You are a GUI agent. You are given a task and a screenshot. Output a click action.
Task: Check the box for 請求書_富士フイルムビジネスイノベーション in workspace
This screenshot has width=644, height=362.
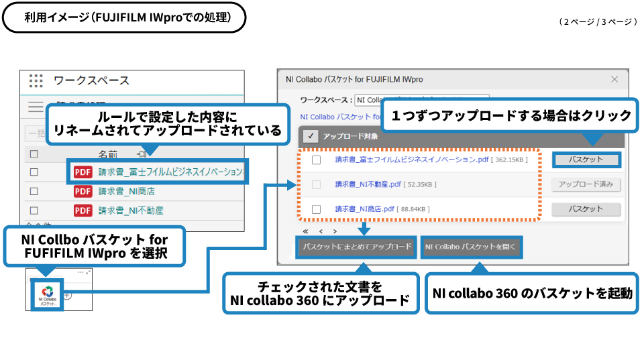[34, 172]
